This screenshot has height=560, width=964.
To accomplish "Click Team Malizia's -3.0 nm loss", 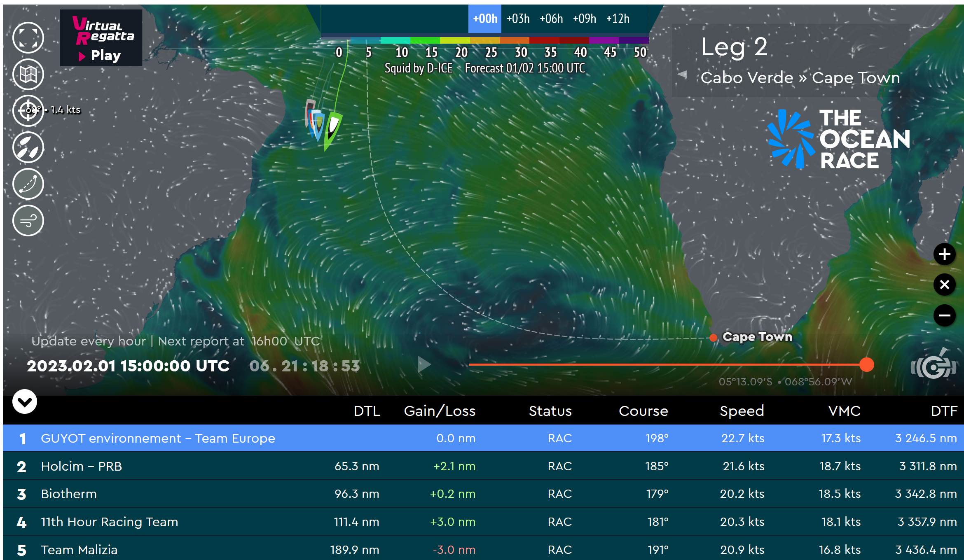I will pos(454,550).
